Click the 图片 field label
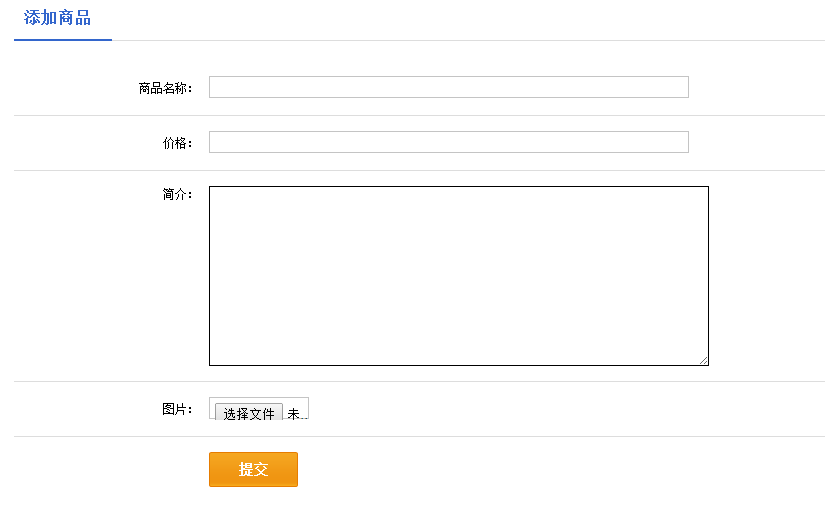 177,409
